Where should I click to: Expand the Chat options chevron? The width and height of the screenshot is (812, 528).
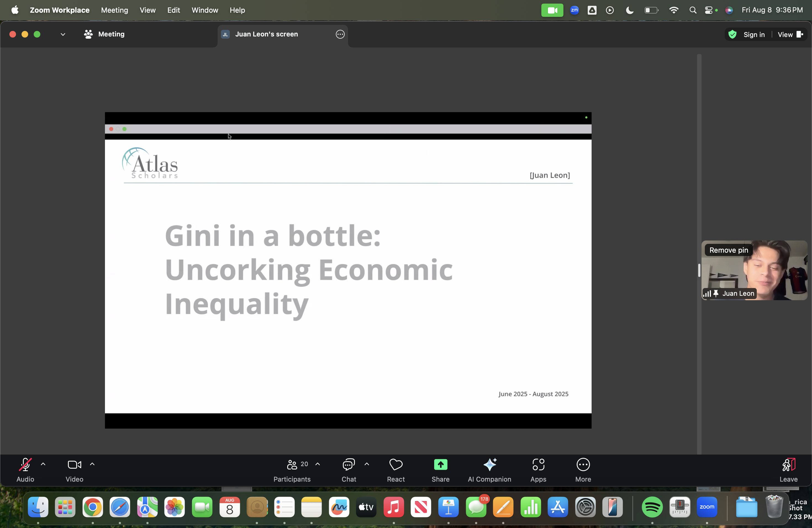point(367,464)
